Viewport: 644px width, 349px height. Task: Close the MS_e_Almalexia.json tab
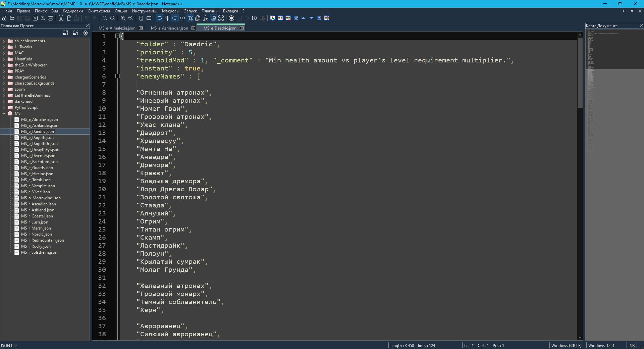coord(141,28)
